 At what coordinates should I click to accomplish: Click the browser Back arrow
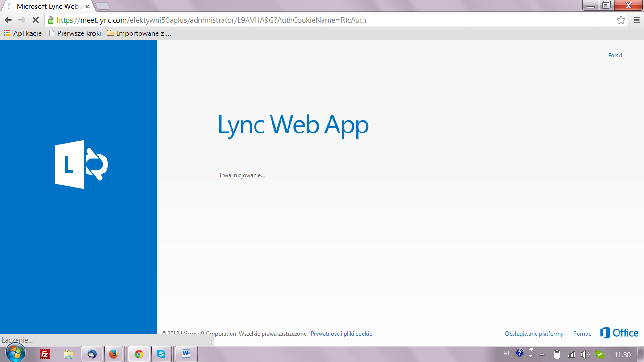(x=8, y=20)
